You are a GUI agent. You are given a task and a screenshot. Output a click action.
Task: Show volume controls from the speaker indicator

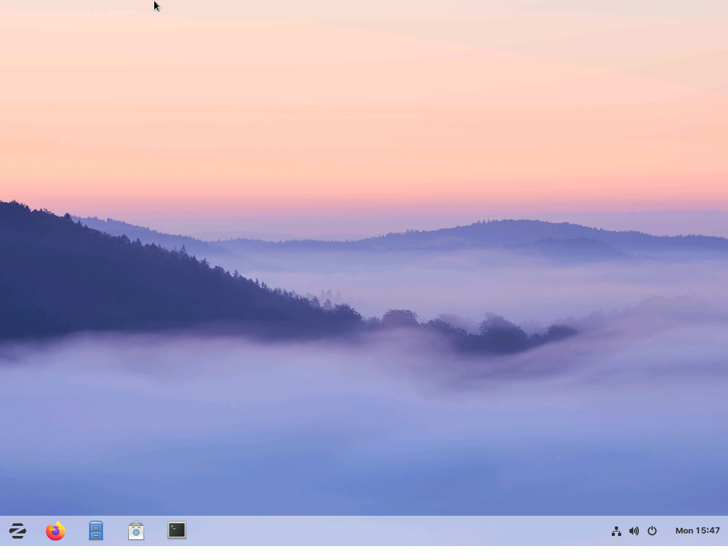(x=634, y=531)
